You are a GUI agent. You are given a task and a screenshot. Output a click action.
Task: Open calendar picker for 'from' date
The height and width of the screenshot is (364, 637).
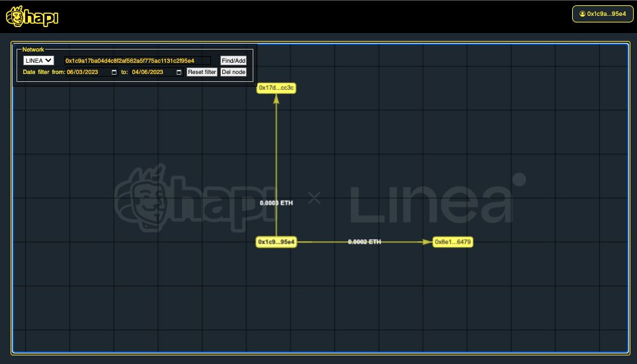(114, 72)
